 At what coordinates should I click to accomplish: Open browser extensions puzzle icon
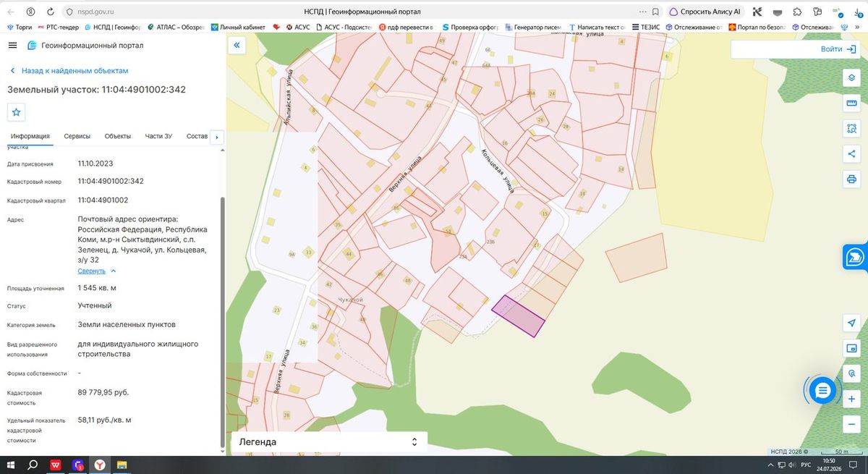tap(798, 12)
